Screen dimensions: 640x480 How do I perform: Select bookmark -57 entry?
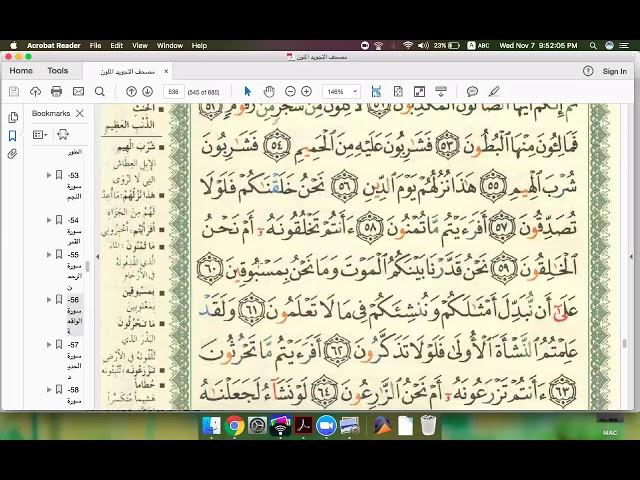click(74, 360)
